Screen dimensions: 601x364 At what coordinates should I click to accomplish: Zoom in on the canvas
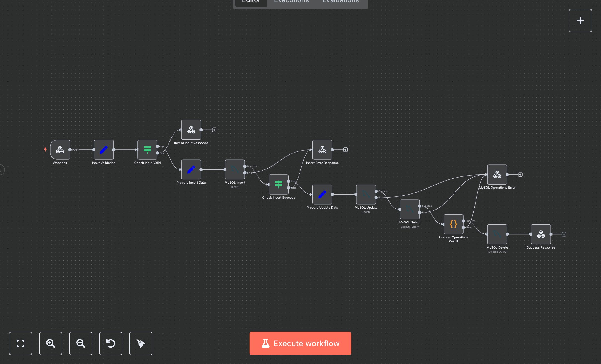(50, 343)
